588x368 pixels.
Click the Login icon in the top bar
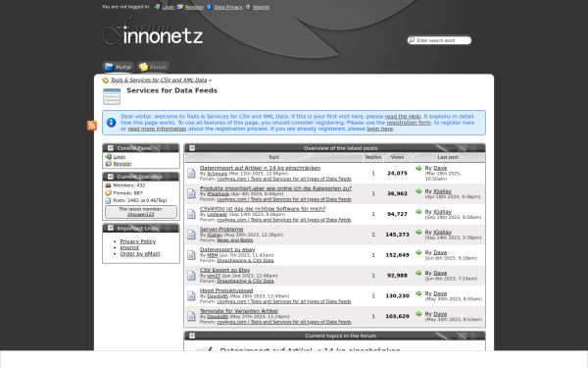[x=157, y=7]
